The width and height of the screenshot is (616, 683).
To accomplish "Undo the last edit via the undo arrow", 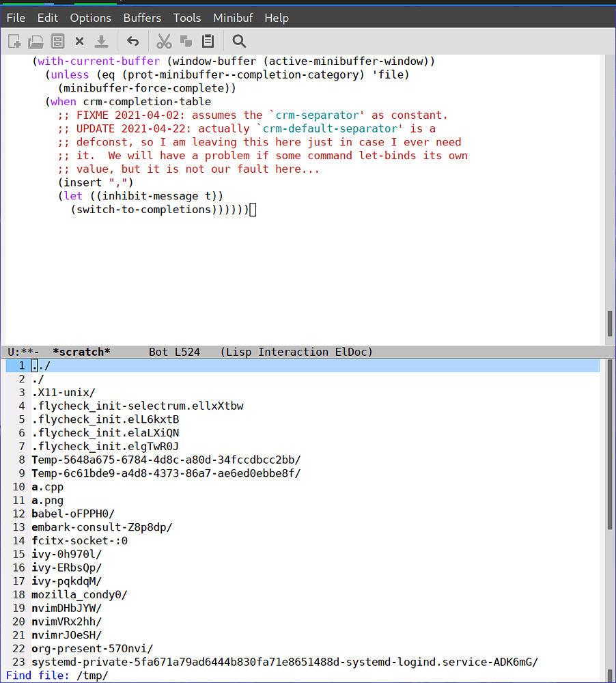I will click(x=132, y=41).
